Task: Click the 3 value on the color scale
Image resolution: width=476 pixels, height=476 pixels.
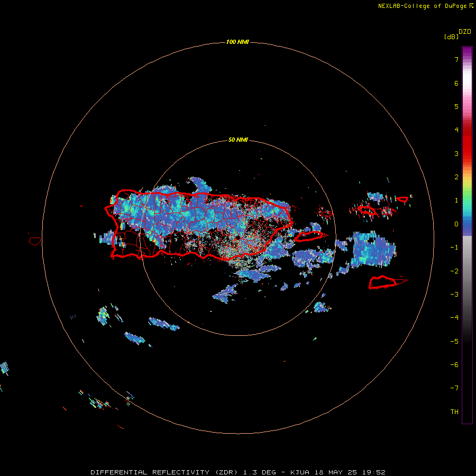Action: 456,153
